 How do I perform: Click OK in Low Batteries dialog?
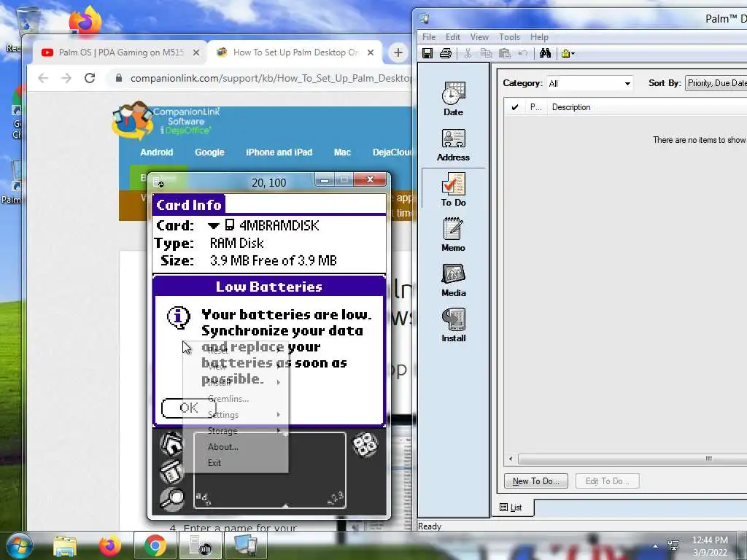(189, 408)
